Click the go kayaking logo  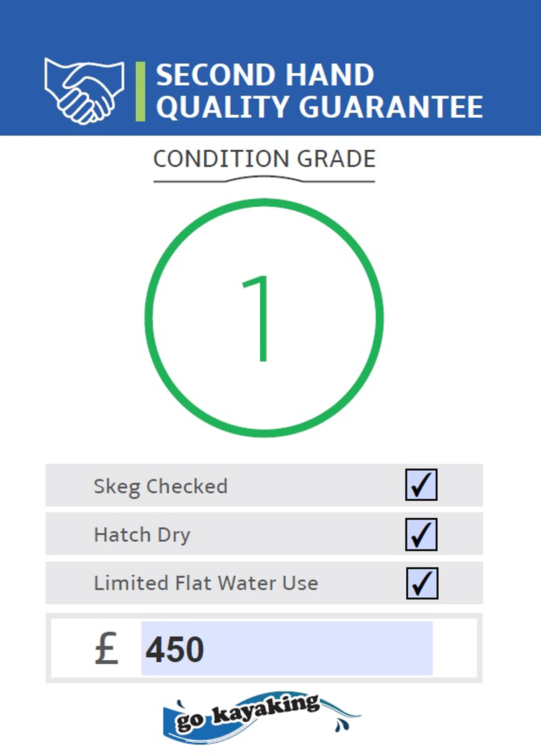coord(261,717)
